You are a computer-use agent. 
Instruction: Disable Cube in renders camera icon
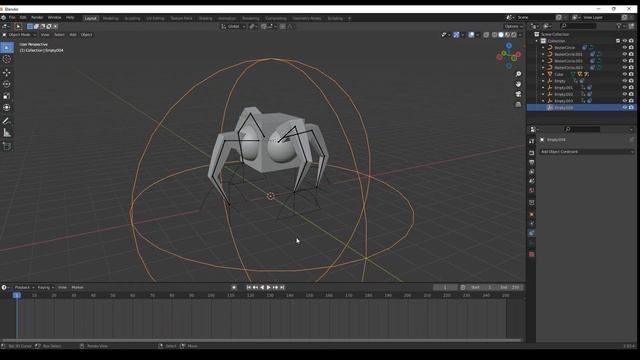631,74
